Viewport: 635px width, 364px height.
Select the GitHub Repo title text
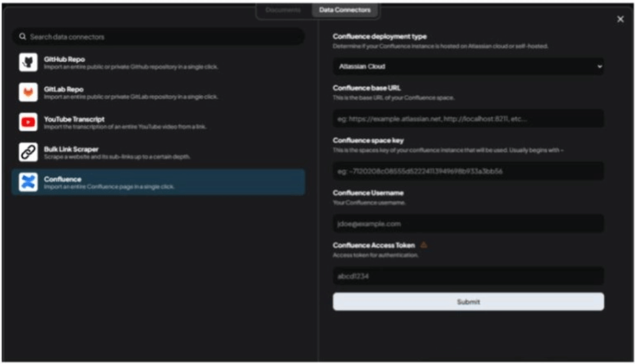[65, 59]
